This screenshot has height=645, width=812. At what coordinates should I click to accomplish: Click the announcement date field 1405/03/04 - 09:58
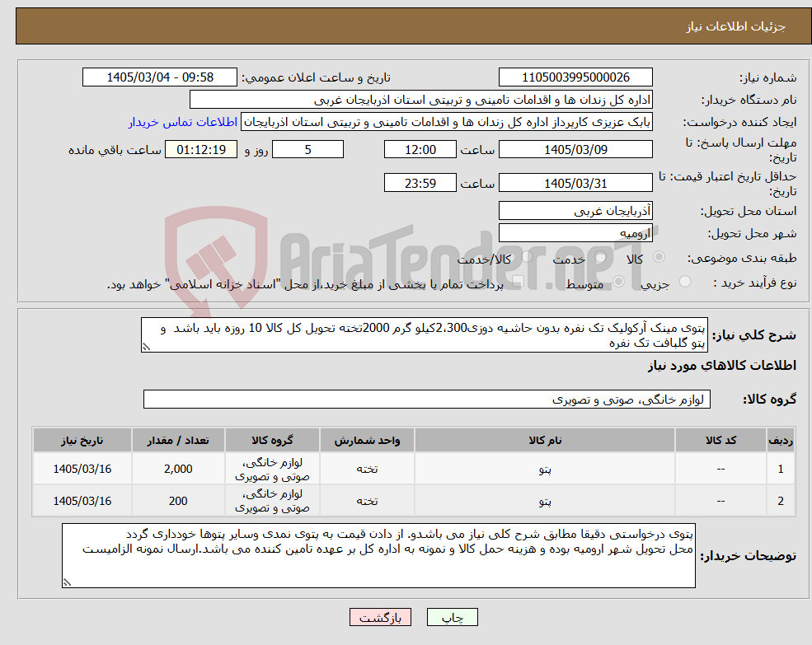click(159, 77)
